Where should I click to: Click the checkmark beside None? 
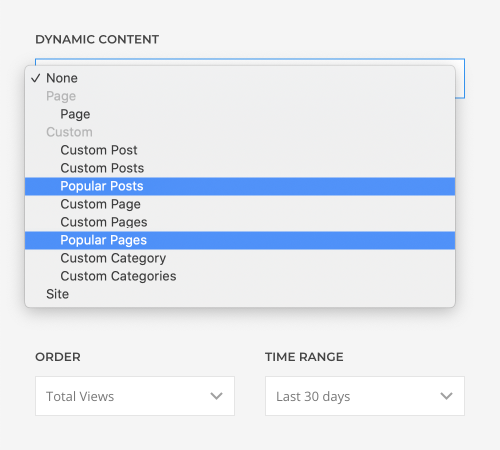coord(36,78)
